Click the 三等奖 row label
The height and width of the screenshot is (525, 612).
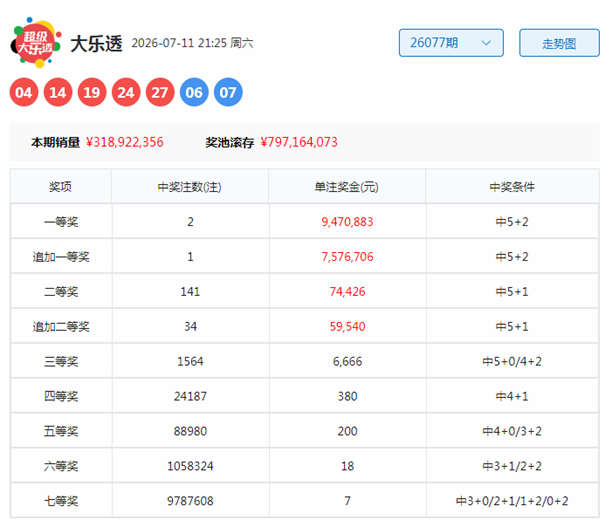tap(61, 361)
